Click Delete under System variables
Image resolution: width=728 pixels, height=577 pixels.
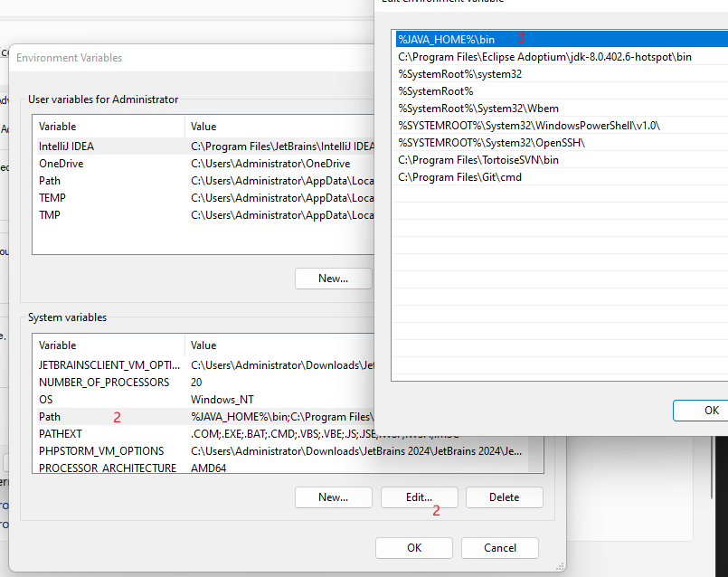(x=505, y=497)
